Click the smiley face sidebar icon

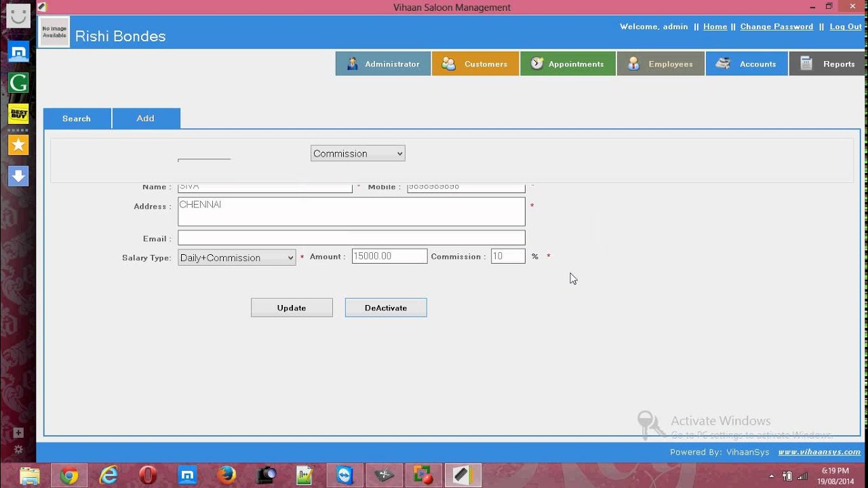[x=18, y=15]
